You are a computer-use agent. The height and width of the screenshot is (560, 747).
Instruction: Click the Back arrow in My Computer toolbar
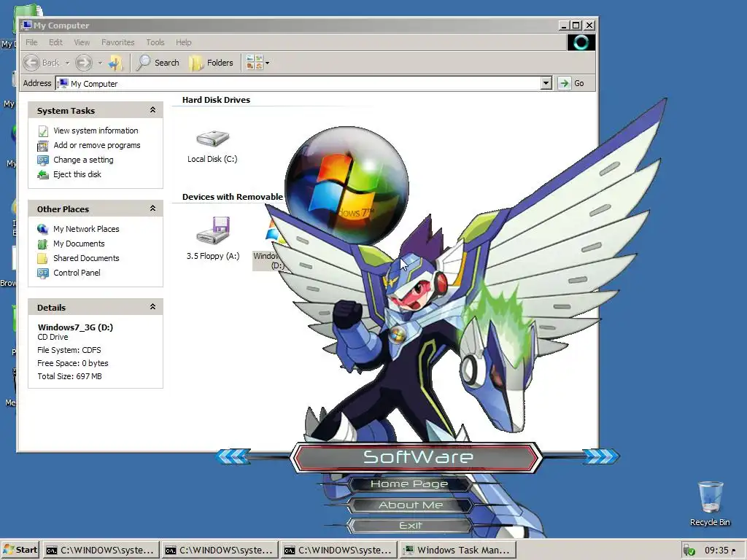pyautogui.click(x=32, y=63)
